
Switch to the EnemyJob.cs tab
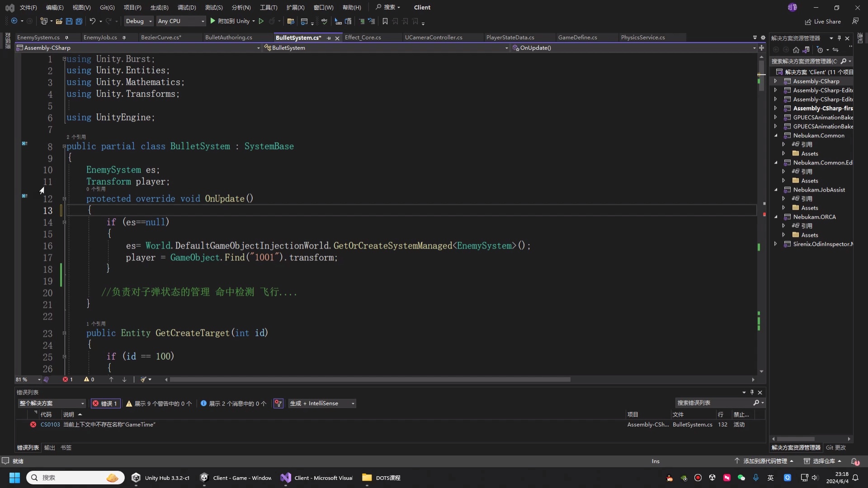tap(100, 38)
